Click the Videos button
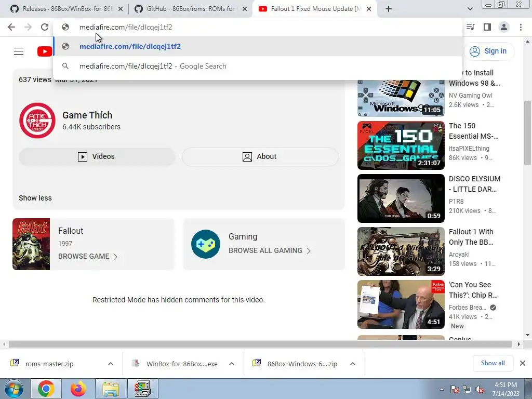The image size is (532, 399). pyautogui.click(x=97, y=156)
